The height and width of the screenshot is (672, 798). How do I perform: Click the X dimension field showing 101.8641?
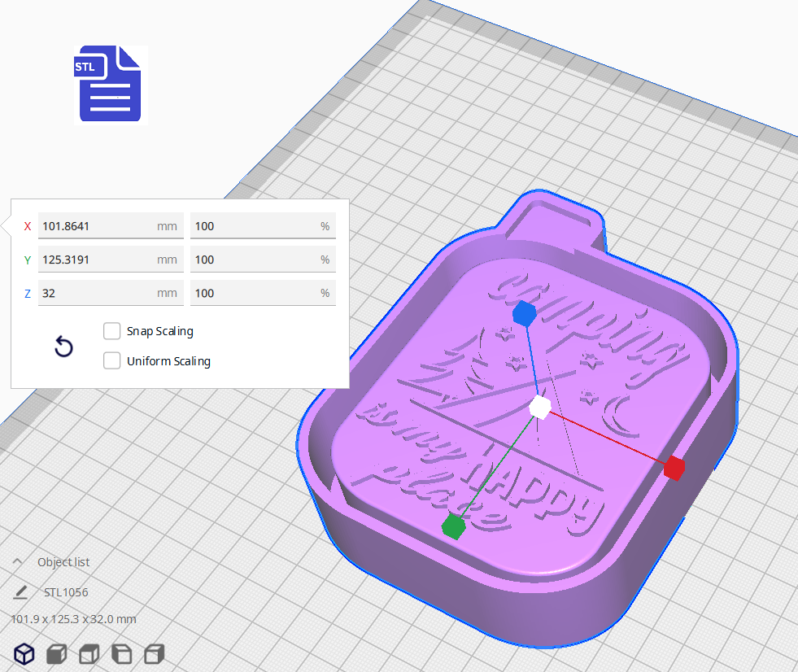[x=110, y=225]
